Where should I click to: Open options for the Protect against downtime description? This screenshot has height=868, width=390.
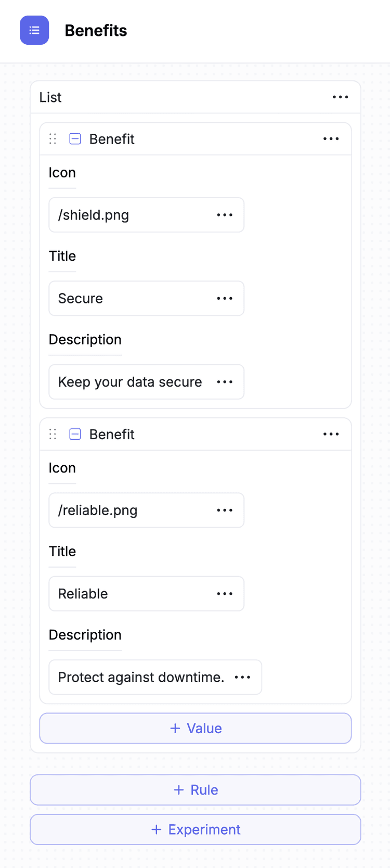click(x=242, y=677)
